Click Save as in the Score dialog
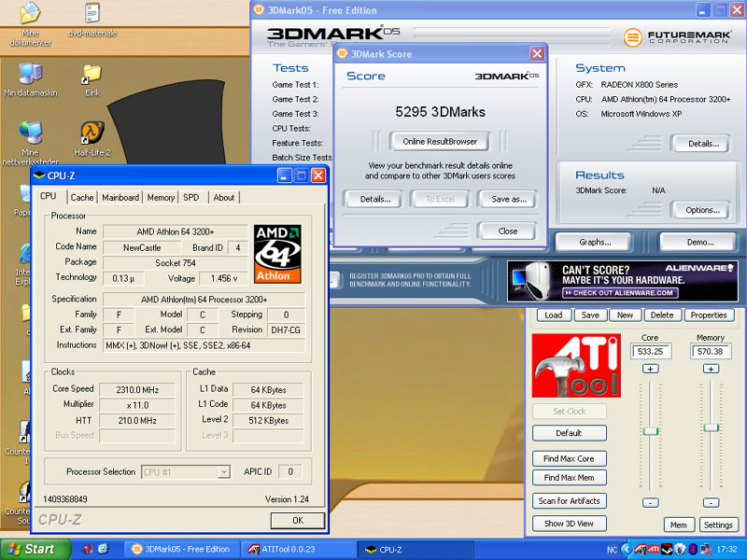Image resolution: width=747 pixels, height=560 pixels. pos(508,199)
